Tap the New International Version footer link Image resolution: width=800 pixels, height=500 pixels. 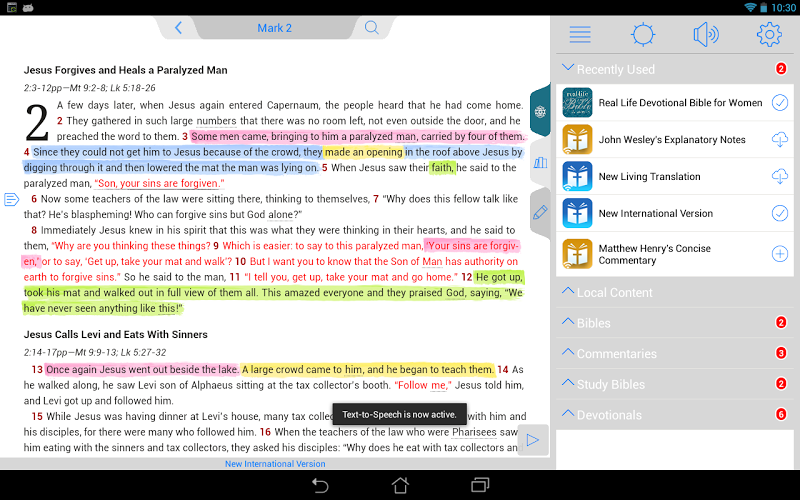point(275,464)
